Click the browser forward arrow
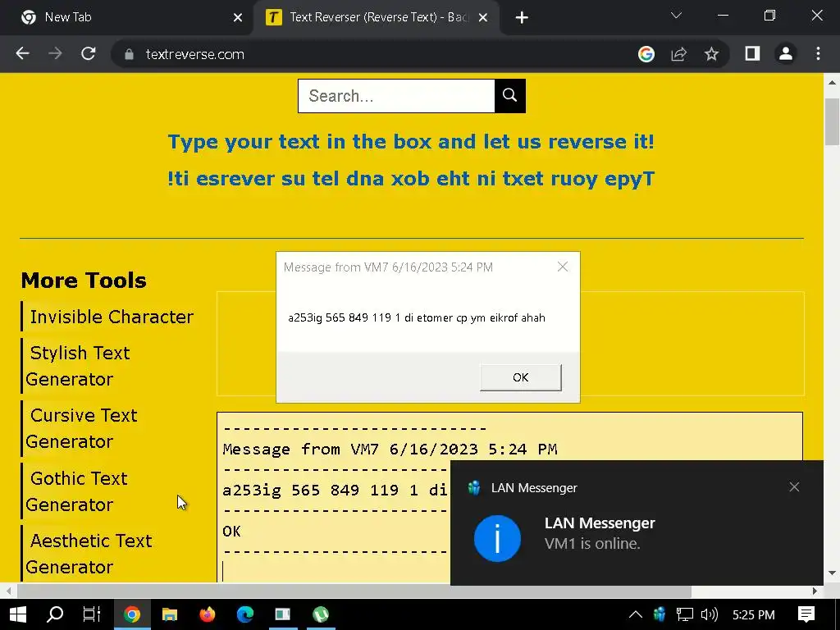840x630 pixels. [55, 53]
